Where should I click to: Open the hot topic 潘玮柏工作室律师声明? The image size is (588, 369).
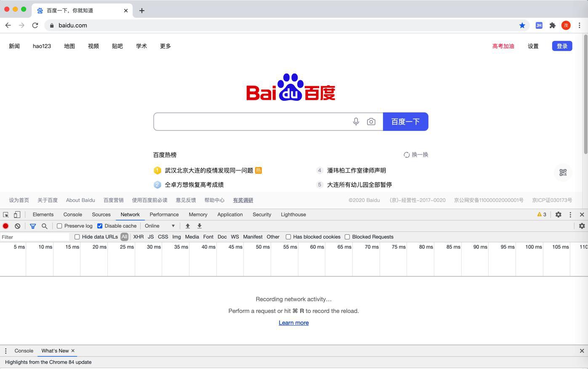point(357,170)
